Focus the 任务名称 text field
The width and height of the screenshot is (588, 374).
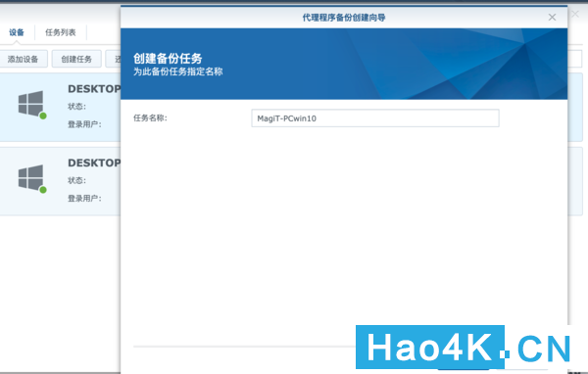coord(375,118)
